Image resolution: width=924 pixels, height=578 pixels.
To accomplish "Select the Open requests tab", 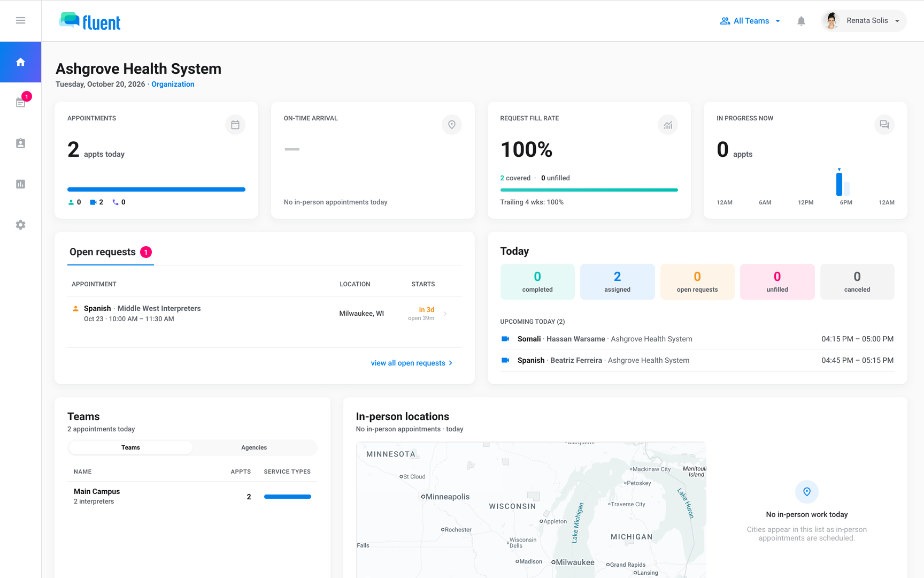I will point(111,252).
